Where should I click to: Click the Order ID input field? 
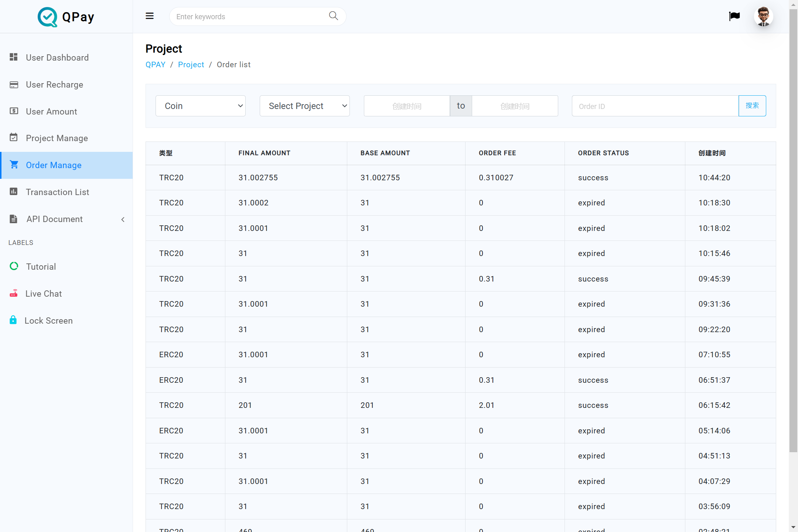[x=655, y=106]
